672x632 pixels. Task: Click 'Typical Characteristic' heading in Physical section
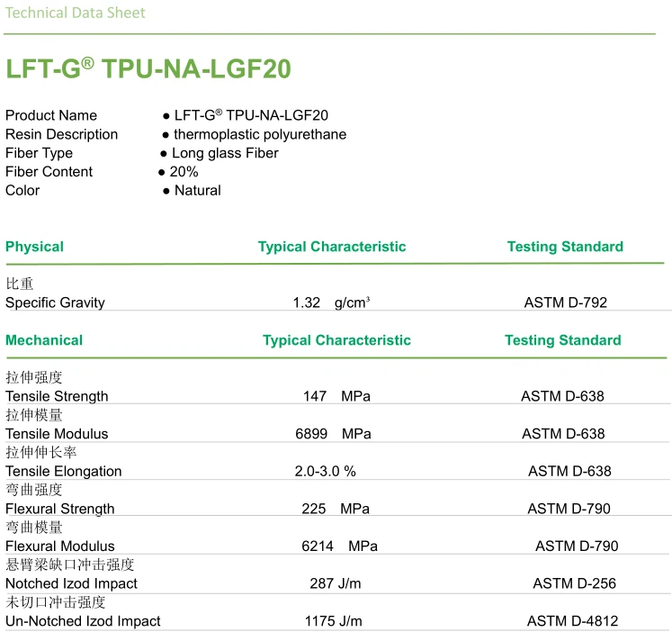pos(332,247)
